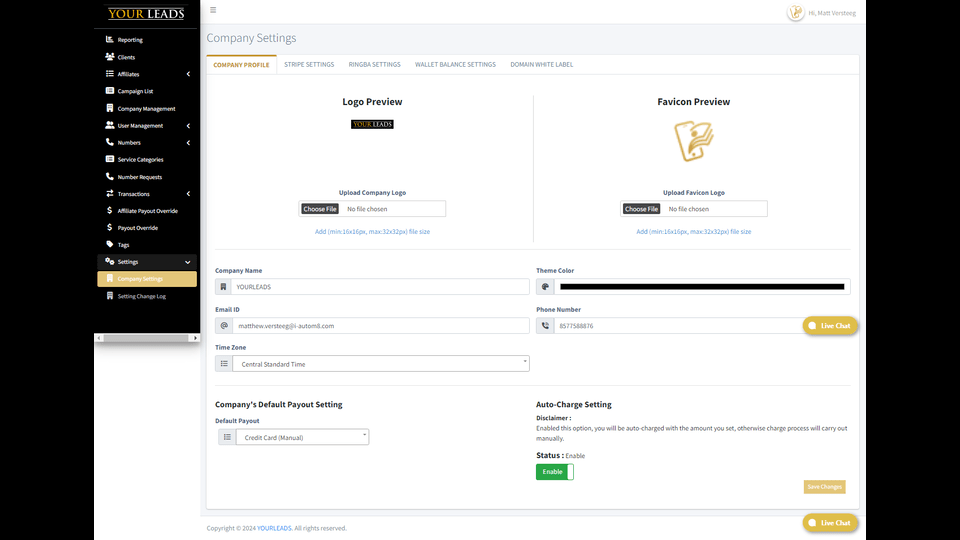Switch to Ringba Settings tab
The height and width of the screenshot is (540, 960).
[x=375, y=64]
